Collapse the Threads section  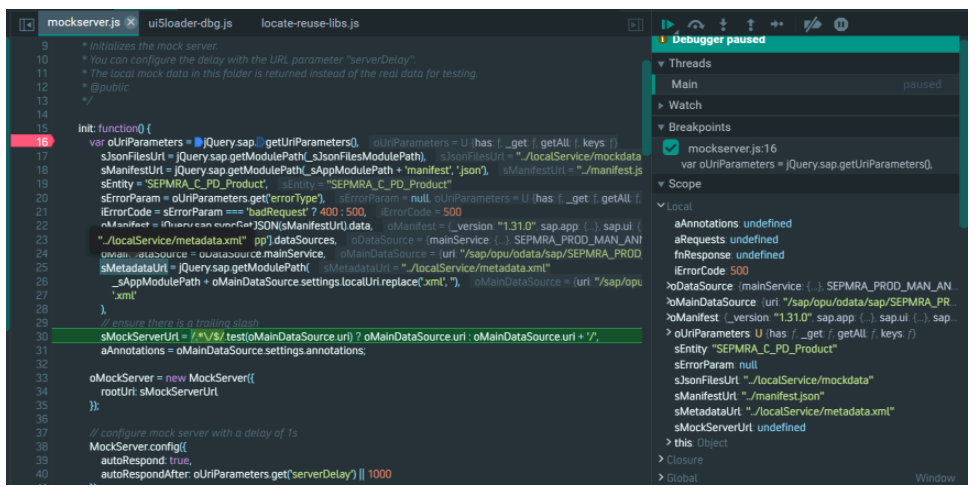(x=661, y=63)
